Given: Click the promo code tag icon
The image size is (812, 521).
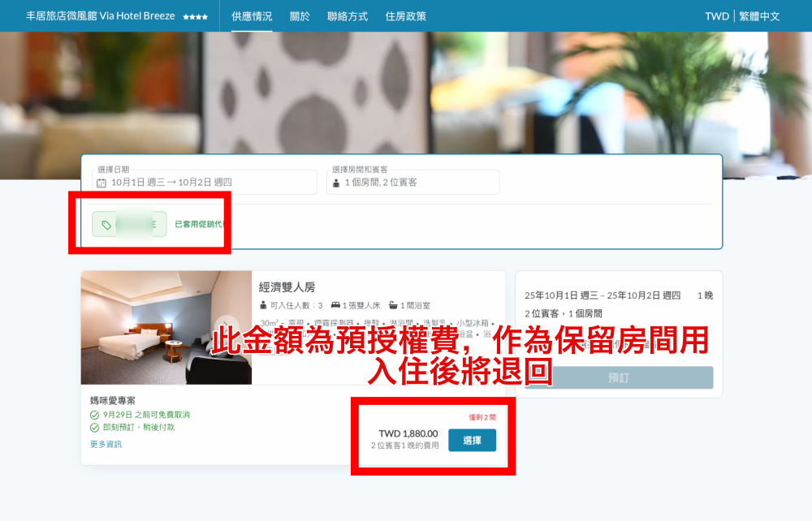Looking at the screenshot, I should (x=106, y=225).
